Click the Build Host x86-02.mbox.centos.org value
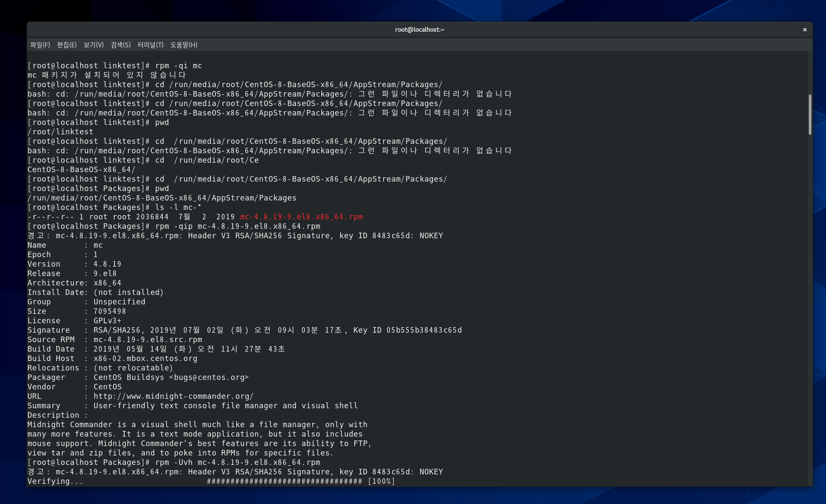Viewport: 826px width, 504px height. (x=145, y=358)
